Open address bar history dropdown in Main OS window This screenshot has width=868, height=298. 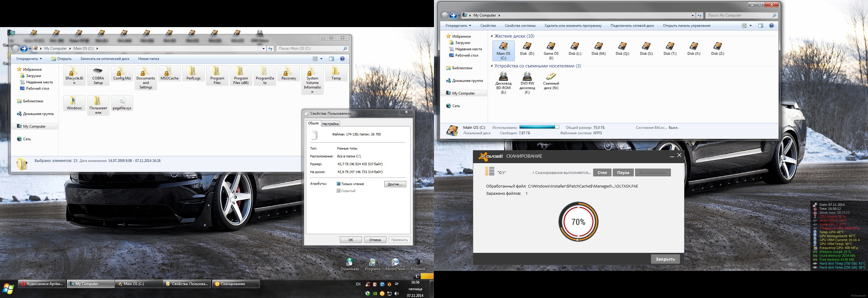263,48
